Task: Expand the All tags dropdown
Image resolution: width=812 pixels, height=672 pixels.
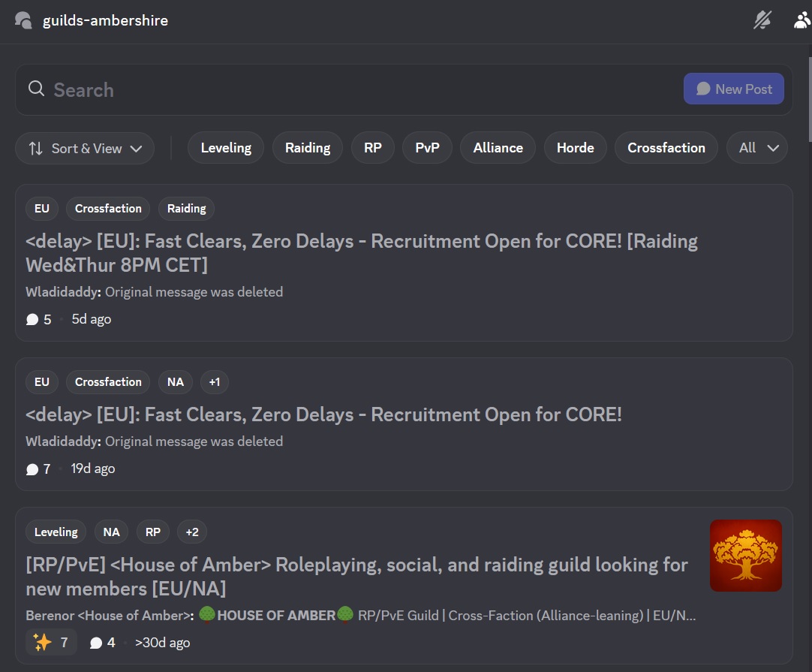Action: tap(757, 148)
